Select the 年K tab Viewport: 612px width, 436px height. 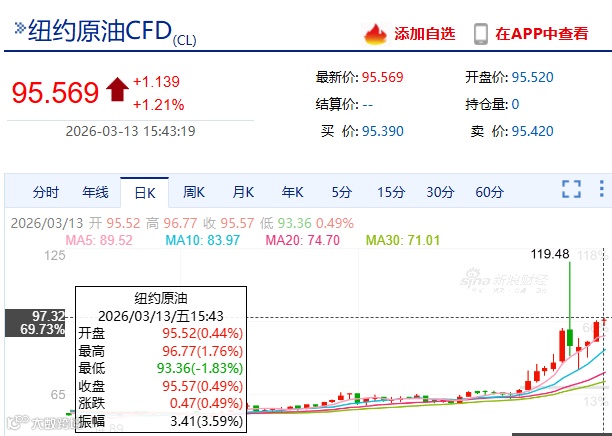[x=293, y=192]
